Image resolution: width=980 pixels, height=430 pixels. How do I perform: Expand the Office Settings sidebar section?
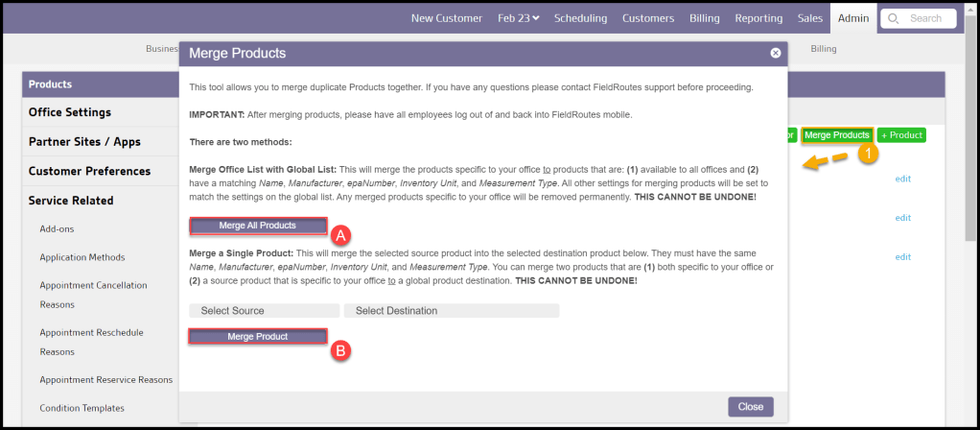tap(70, 112)
